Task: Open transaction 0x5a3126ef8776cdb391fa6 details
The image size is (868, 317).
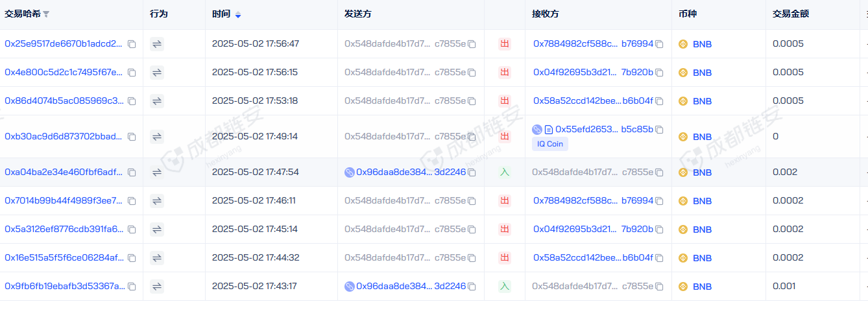Action: click(x=64, y=229)
